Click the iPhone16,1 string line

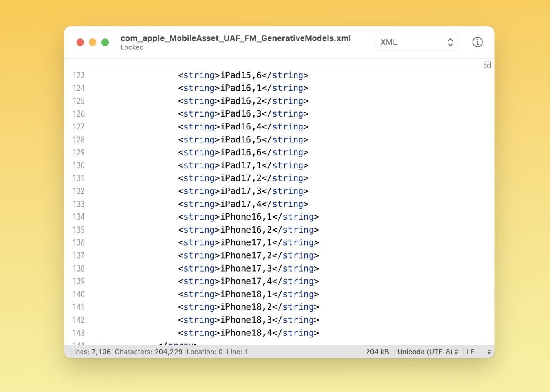249,217
